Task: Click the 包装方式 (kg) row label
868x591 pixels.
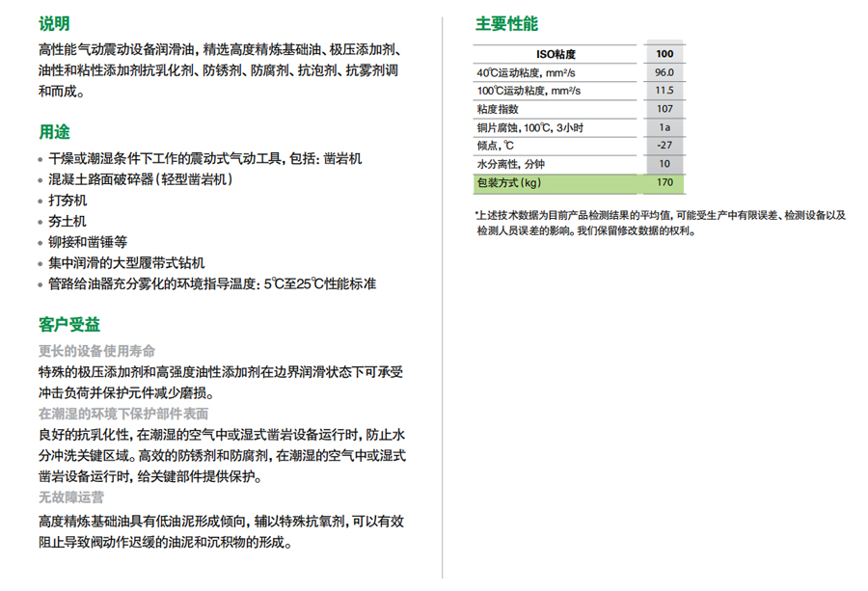Action: pos(509,182)
